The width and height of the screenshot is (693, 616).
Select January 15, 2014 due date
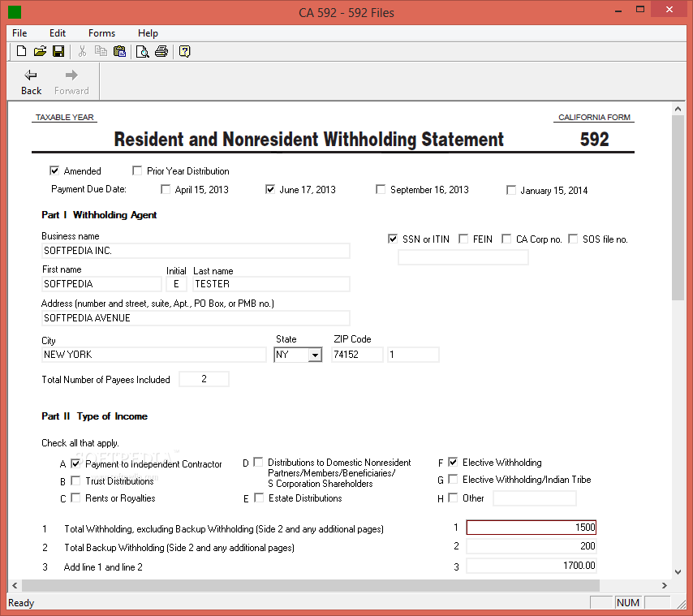pos(511,190)
